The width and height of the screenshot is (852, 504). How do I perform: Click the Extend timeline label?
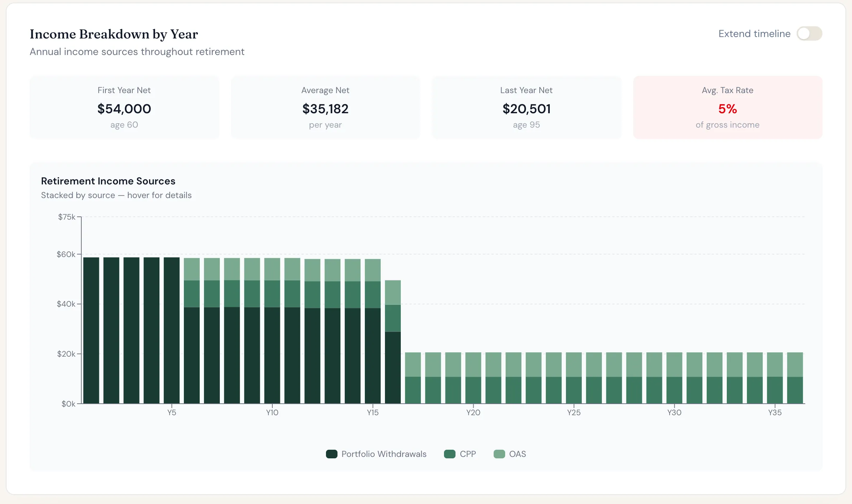754,34
